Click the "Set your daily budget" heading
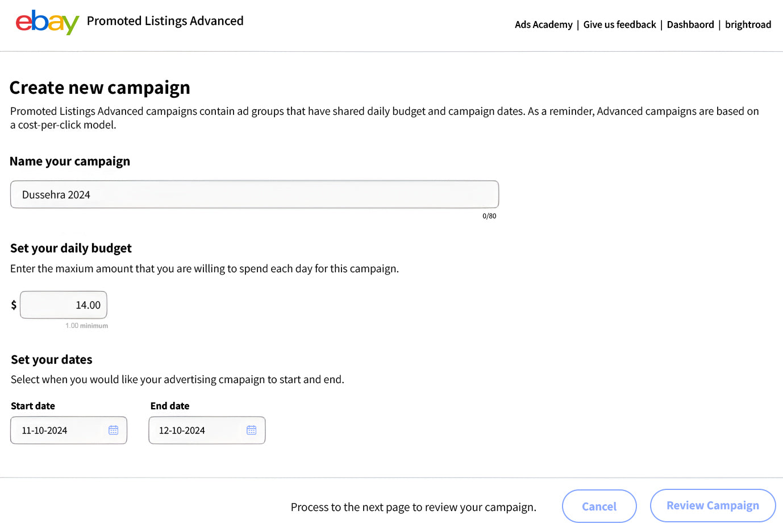783x532 pixels. tap(71, 248)
